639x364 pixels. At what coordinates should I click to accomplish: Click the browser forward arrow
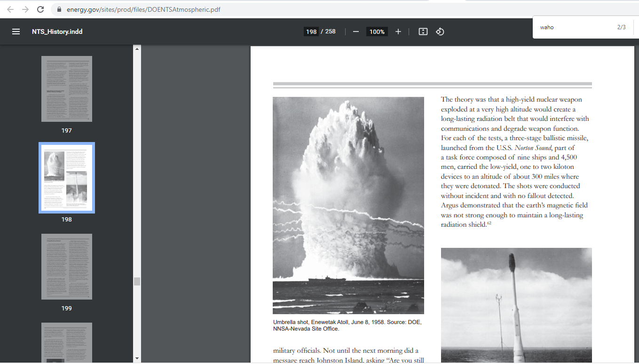(x=25, y=9)
